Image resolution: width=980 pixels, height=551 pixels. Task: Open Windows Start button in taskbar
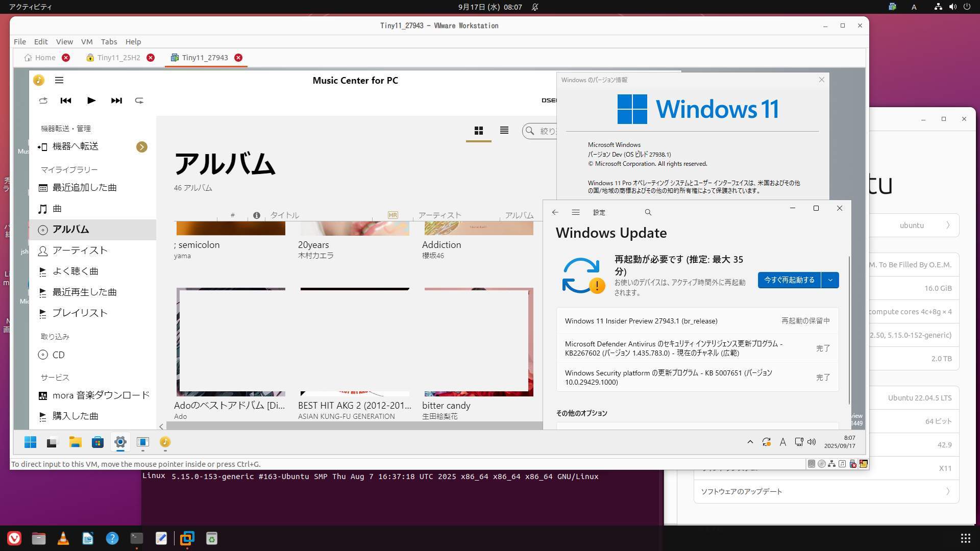pos(30,442)
